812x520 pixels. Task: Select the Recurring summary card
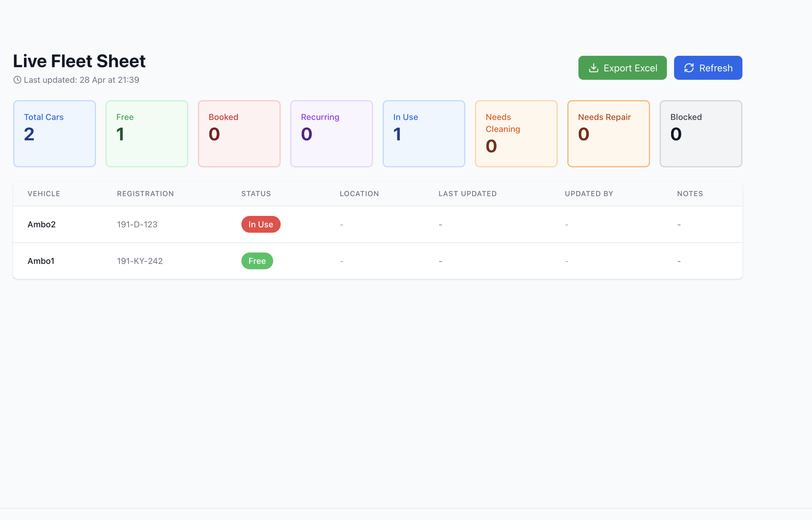pyautogui.click(x=332, y=134)
